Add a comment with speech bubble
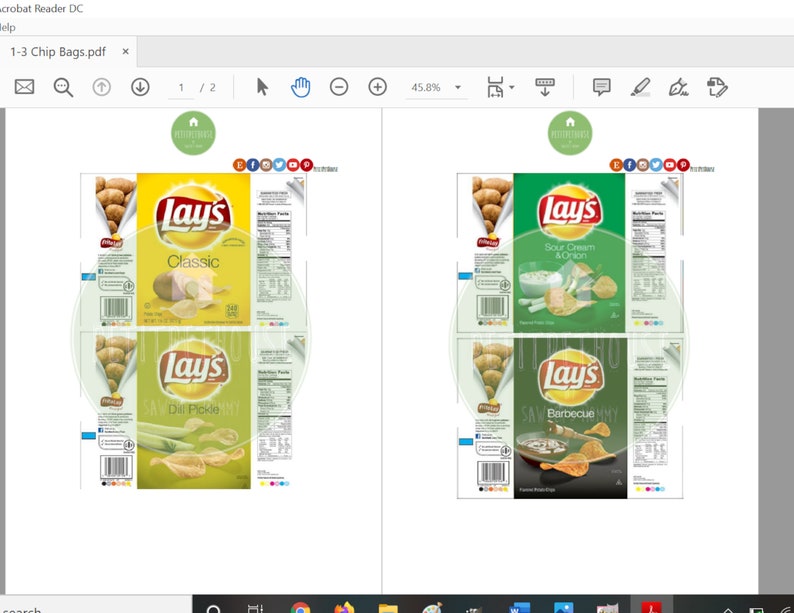This screenshot has width=794, height=613. [602, 87]
